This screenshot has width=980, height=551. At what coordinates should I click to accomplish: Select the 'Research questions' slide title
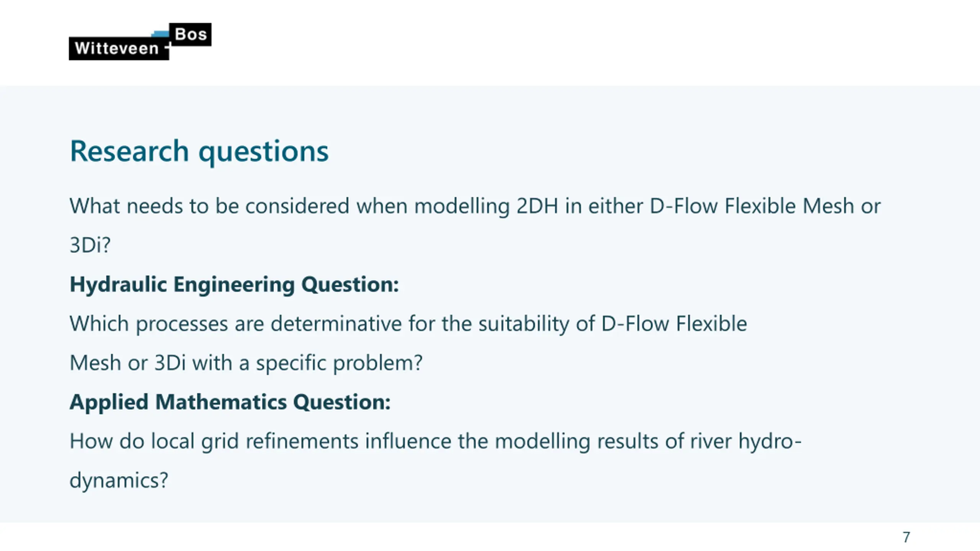pyautogui.click(x=199, y=152)
